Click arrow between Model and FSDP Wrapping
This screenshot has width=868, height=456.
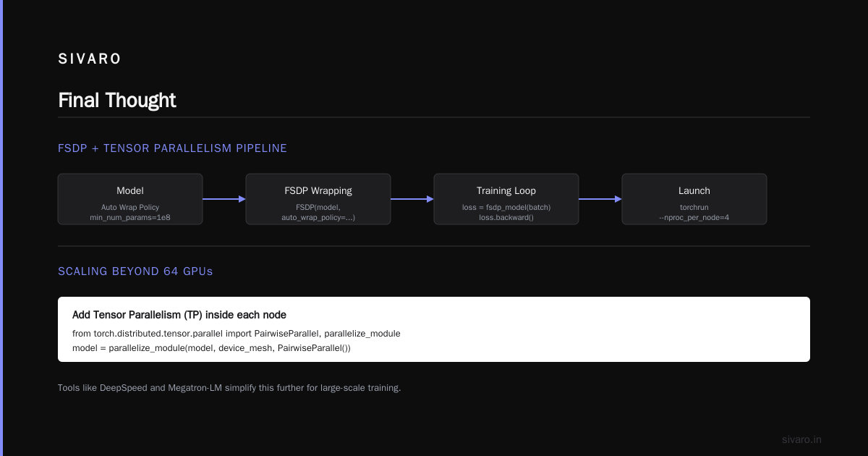tap(224, 199)
